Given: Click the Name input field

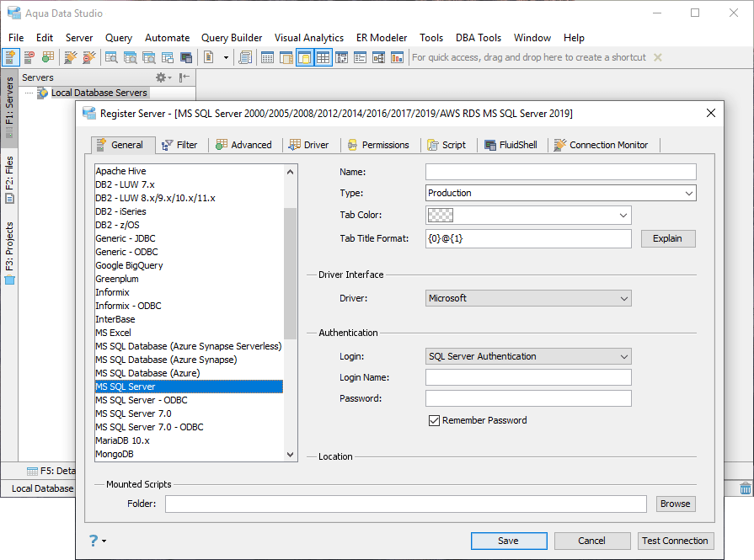Looking at the screenshot, I should click(x=560, y=172).
